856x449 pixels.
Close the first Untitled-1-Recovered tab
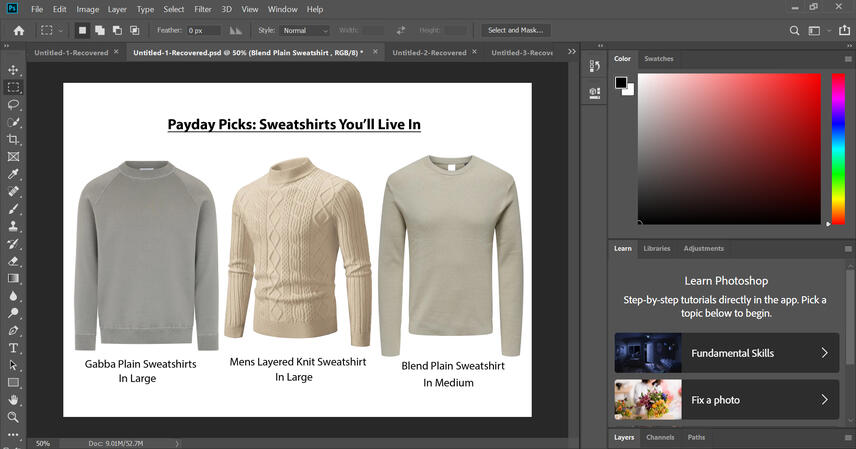click(116, 52)
